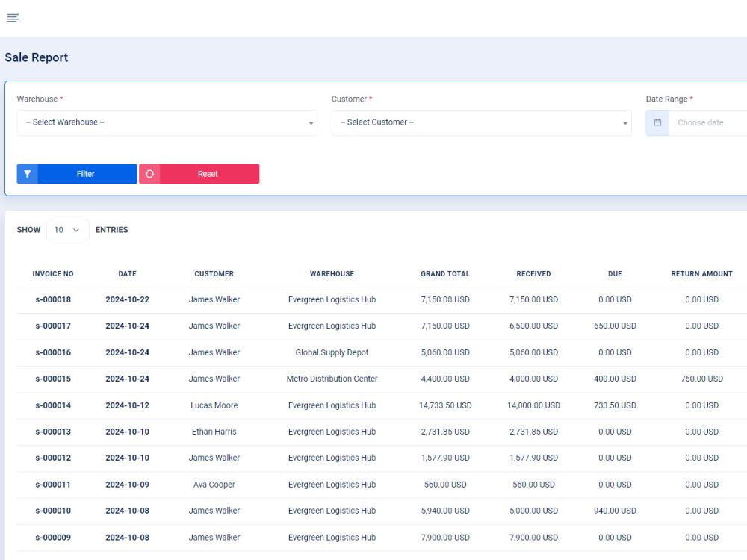747x560 pixels.
Task: Click the Reset button
Action: (x=199, y=174)
